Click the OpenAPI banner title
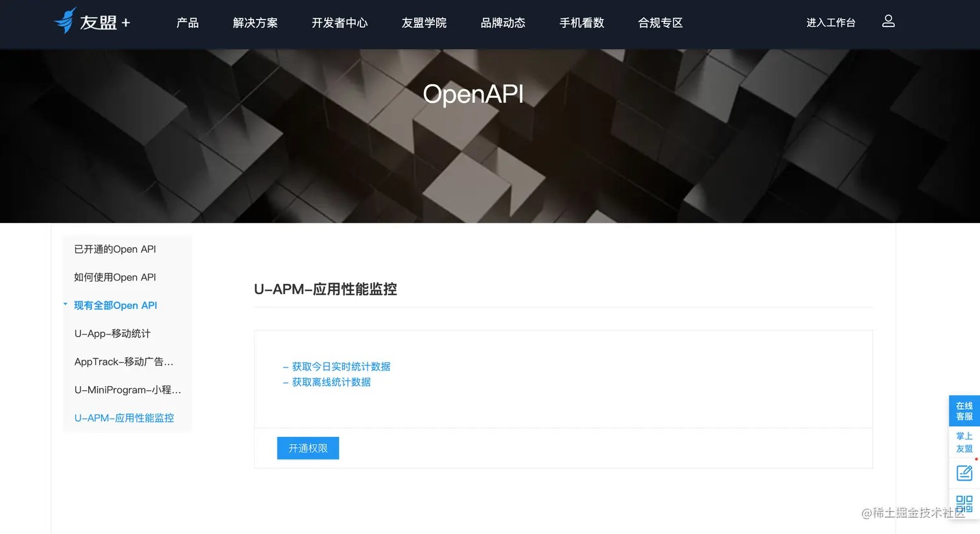Screen dimensions: 980x534 point(473,95)
